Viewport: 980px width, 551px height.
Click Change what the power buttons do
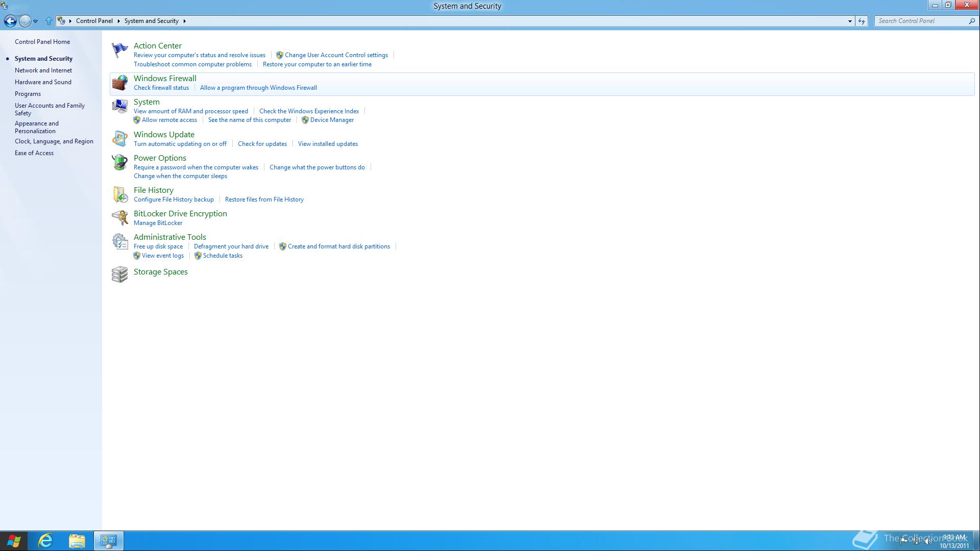(317, 167)
